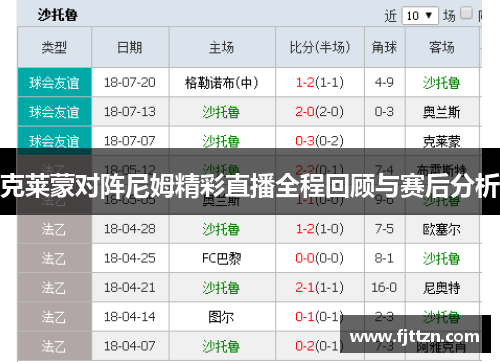Screen dimensions: 500x362
Task: Click score 1-2(1-1) in 18-07-20 row
Action: pos(320,82)
